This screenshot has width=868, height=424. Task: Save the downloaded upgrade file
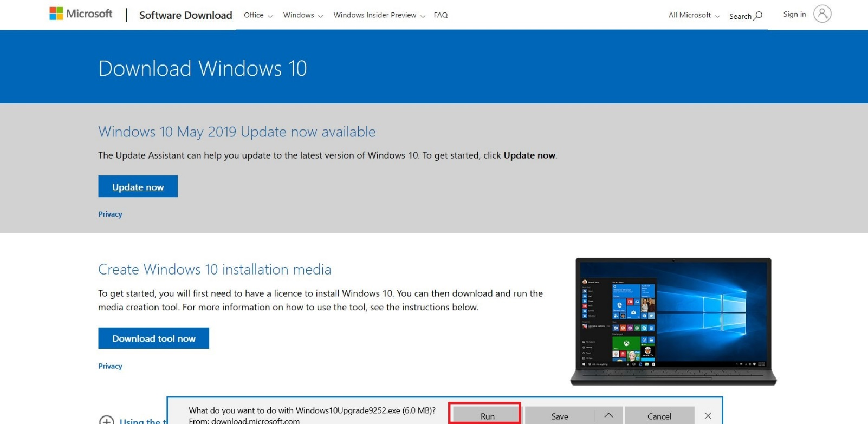tap(560, 416)
